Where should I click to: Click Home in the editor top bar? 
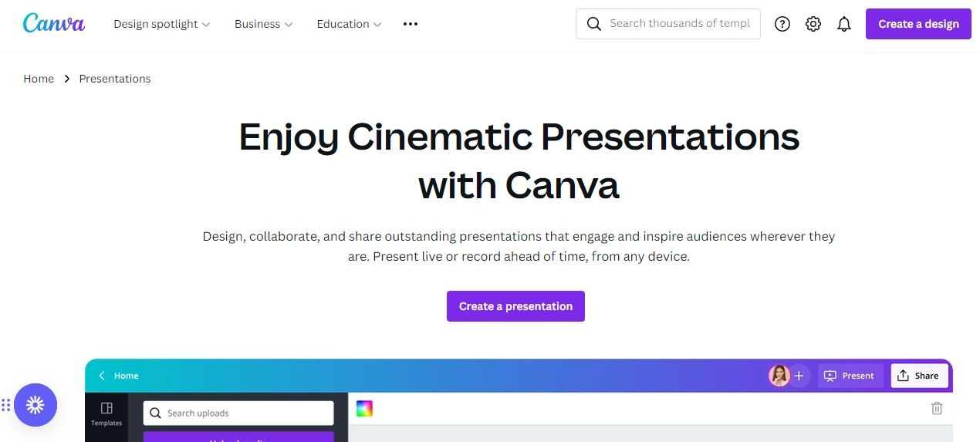click(x=127, y=376)
